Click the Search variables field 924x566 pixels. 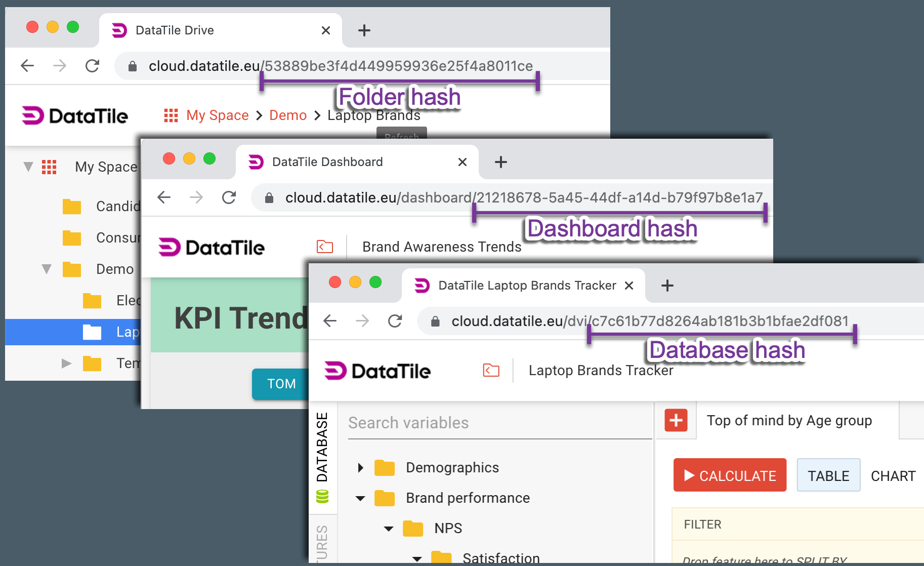pyautogui.click(x=498, y=423)
